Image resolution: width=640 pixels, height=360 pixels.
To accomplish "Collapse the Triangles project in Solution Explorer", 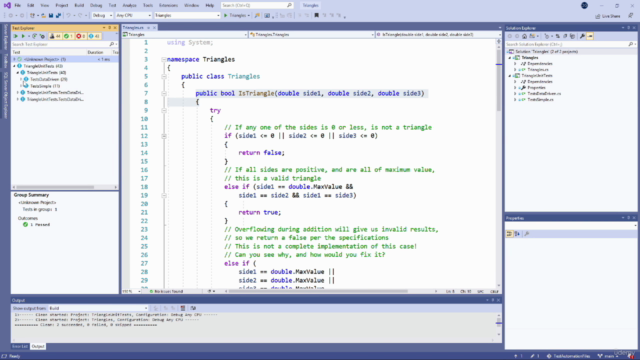I will point(510,58).
